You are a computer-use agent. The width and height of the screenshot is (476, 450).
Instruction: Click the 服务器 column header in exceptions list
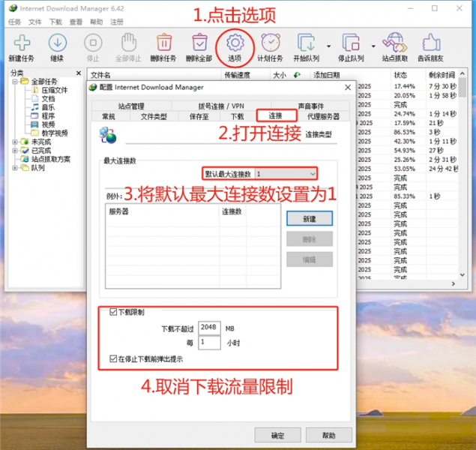163,211
